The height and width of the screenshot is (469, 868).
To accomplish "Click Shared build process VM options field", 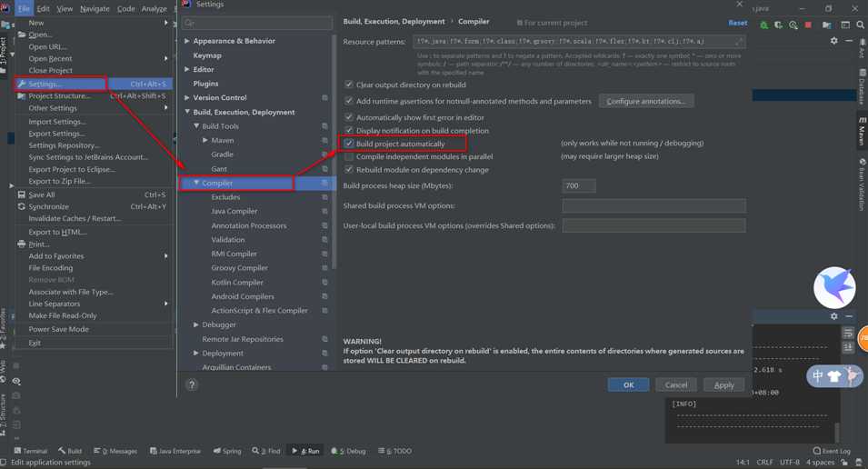I will point(653,206).
